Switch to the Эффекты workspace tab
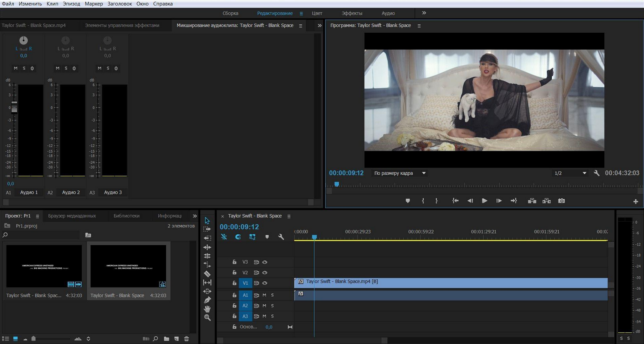This screenshot has width=644, height=344. 352,13
